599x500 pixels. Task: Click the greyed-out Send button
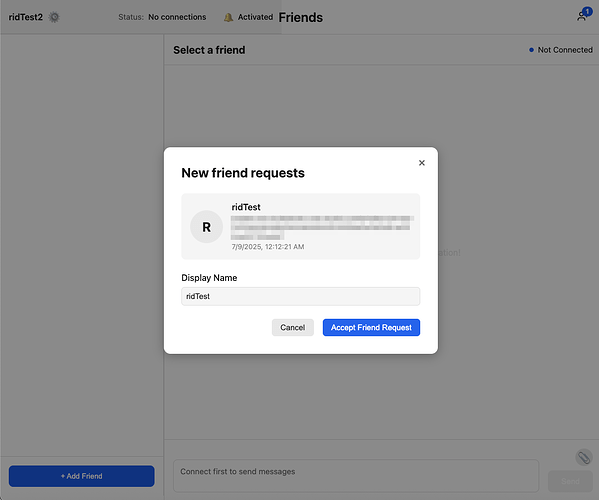coord(570,481)
